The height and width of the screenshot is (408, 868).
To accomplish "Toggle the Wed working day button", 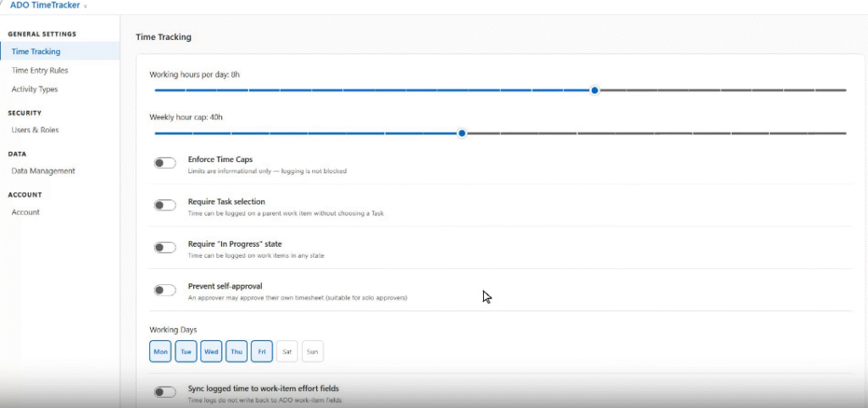I will 211,351.
